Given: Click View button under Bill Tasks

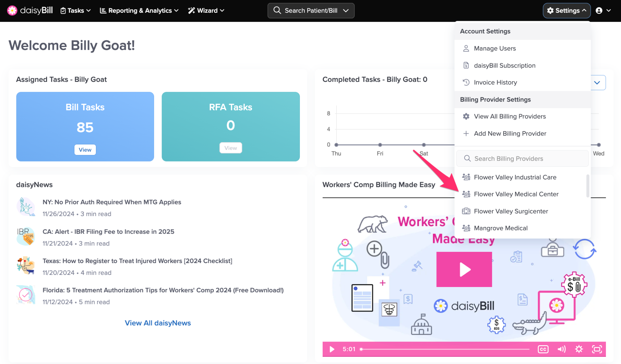Looking at the screenshot, I should 85,150.
